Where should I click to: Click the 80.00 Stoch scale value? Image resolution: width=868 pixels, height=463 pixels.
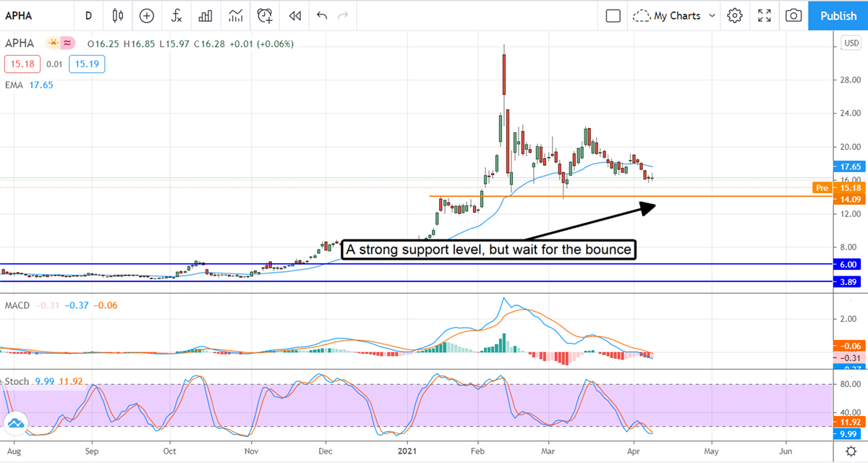point(851,385)
